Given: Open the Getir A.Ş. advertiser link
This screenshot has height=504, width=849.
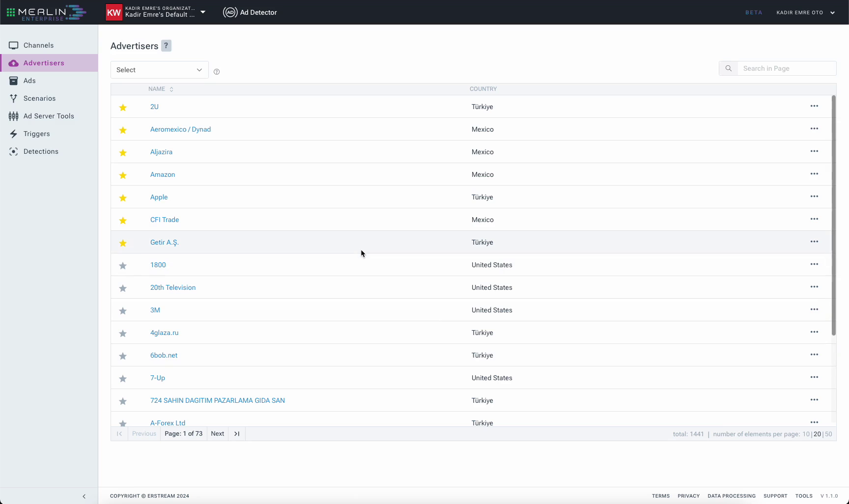Looking at the screenshot, I should (x=165, y=242).
